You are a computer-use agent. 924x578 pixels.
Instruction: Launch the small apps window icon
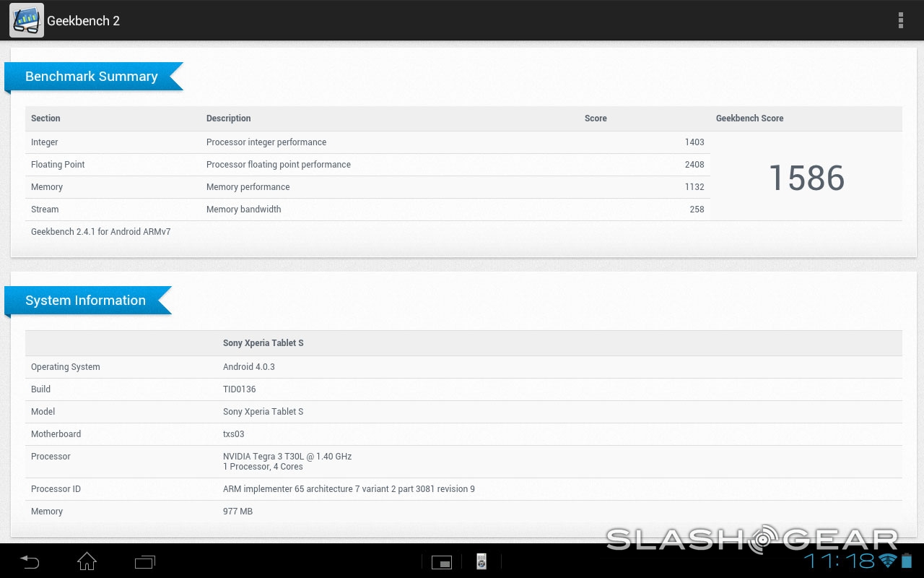coord(441,561)
